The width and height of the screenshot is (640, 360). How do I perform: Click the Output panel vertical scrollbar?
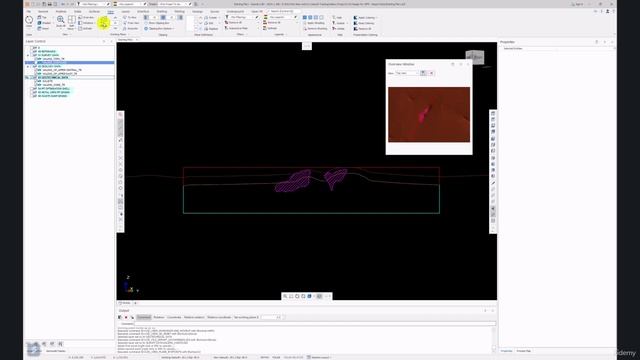(494, 339)
